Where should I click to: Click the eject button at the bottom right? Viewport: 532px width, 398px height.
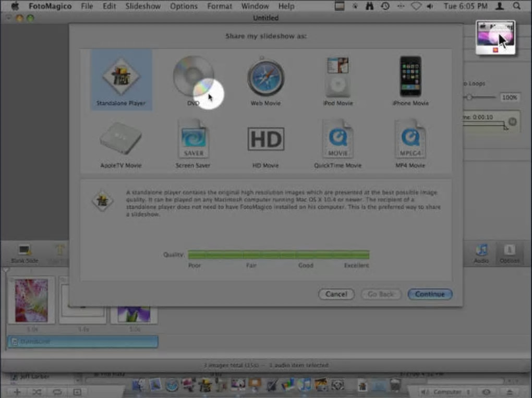click(510, 392)
